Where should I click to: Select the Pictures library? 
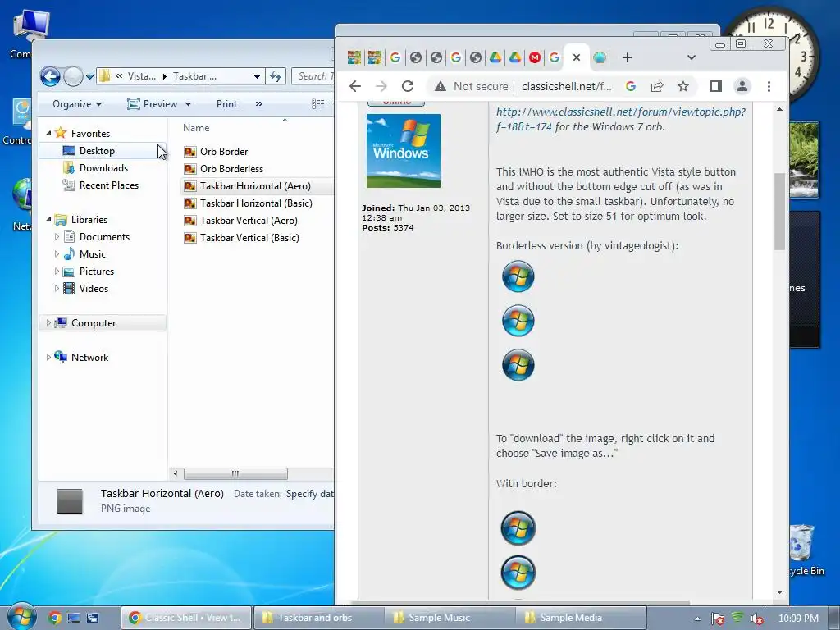97,271
